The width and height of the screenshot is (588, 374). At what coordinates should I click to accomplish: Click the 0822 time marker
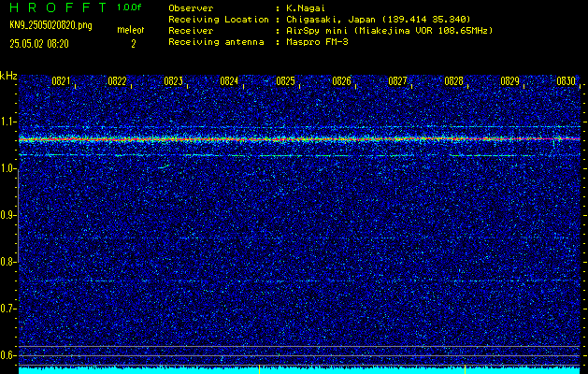tap(117, 81)
